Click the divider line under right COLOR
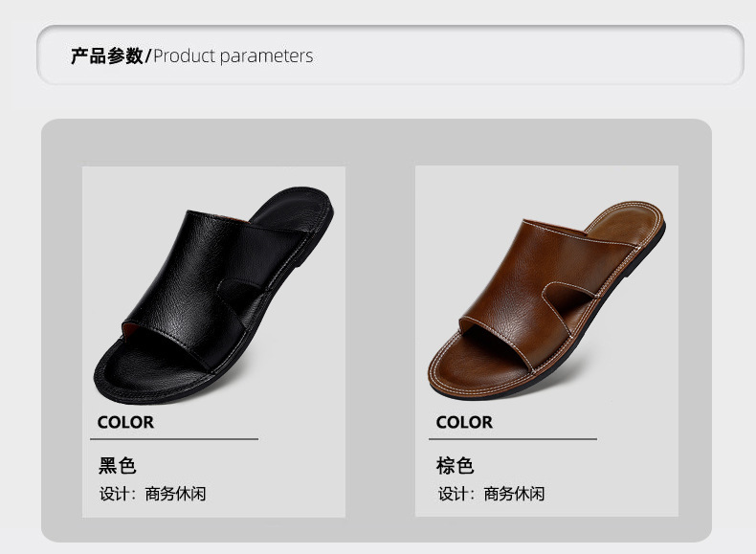The image size is (756, 554). point(513,439)
